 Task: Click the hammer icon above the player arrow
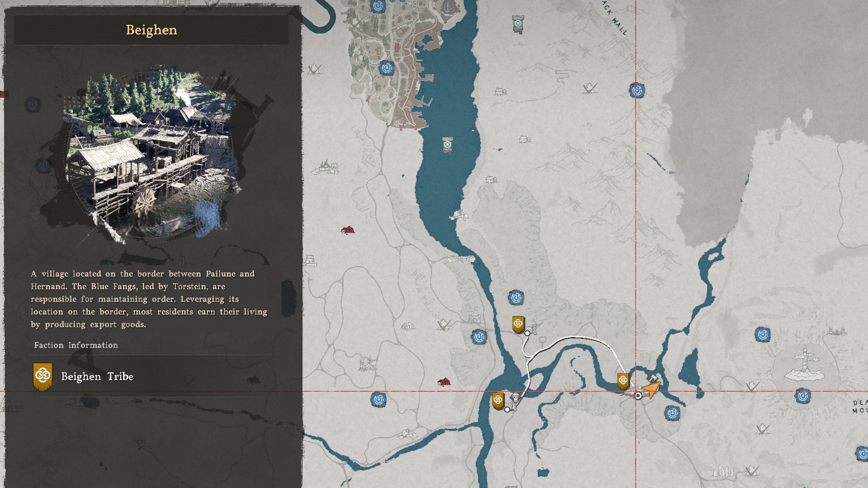click(652, 378)
